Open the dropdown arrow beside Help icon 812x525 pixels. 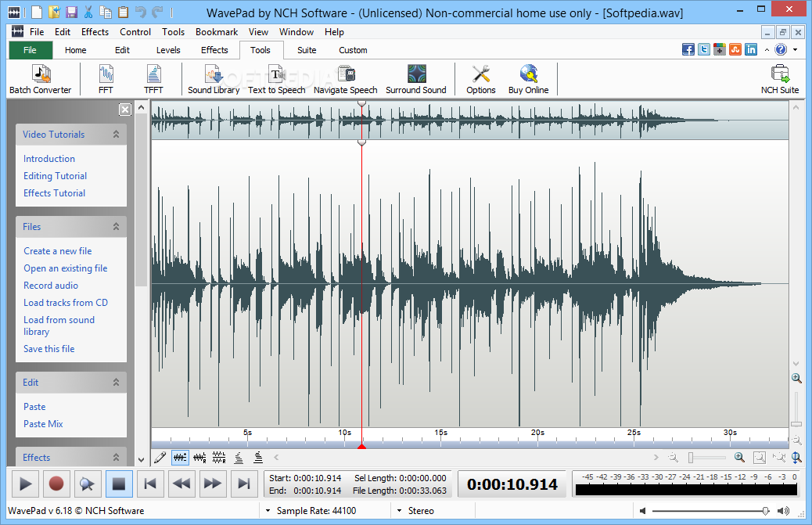point(796,50)
